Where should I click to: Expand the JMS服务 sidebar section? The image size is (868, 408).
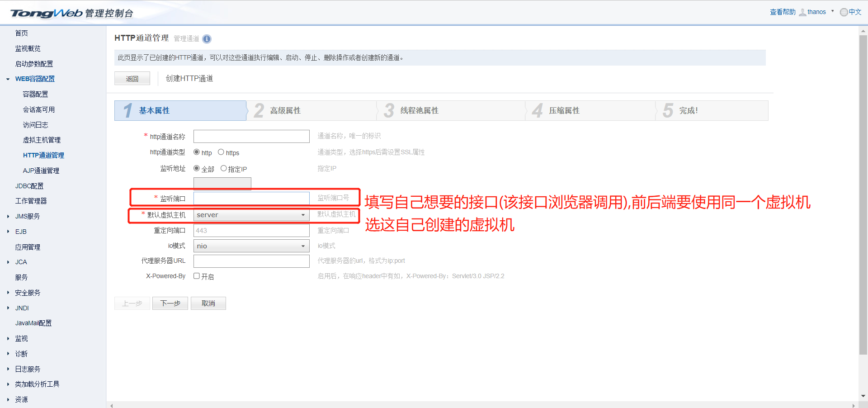click(x=26, y=216)
